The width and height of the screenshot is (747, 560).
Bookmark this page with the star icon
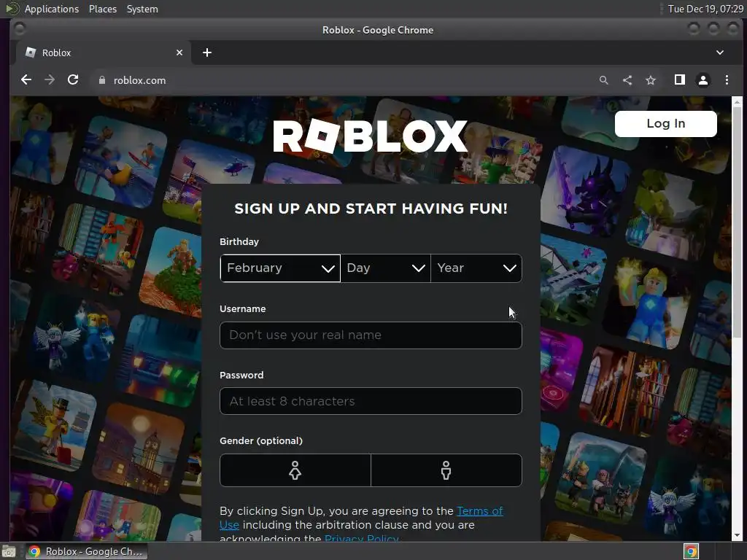click(651, 80)
